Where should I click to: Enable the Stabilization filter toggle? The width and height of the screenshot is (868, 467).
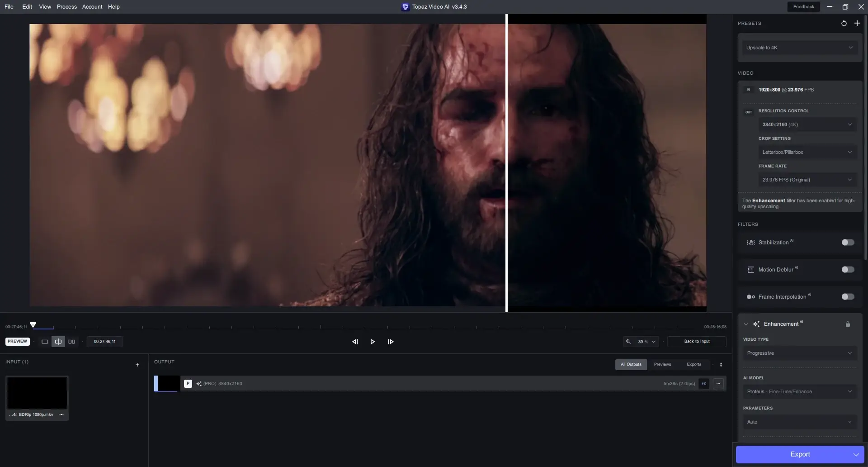[848, 243]
